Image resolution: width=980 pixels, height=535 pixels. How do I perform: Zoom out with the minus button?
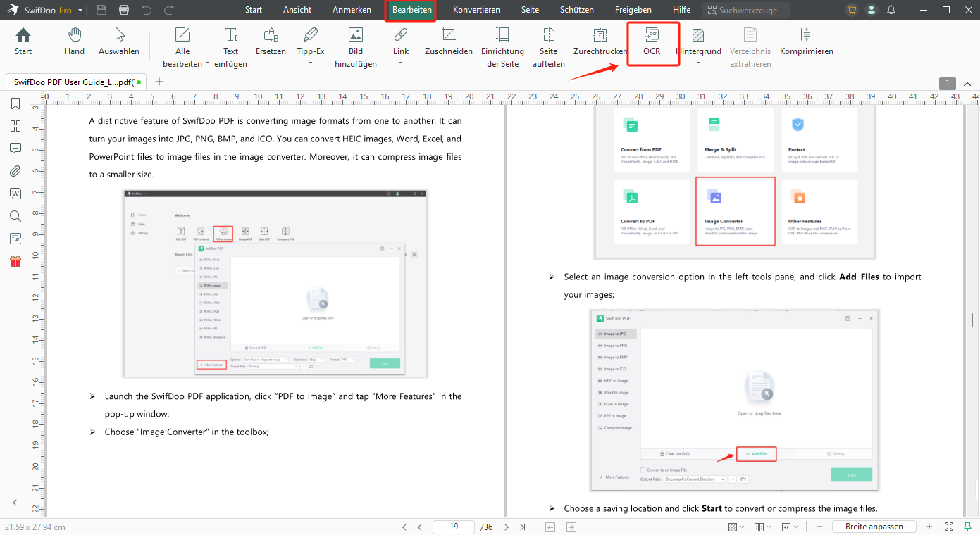[x=819, y=527]
